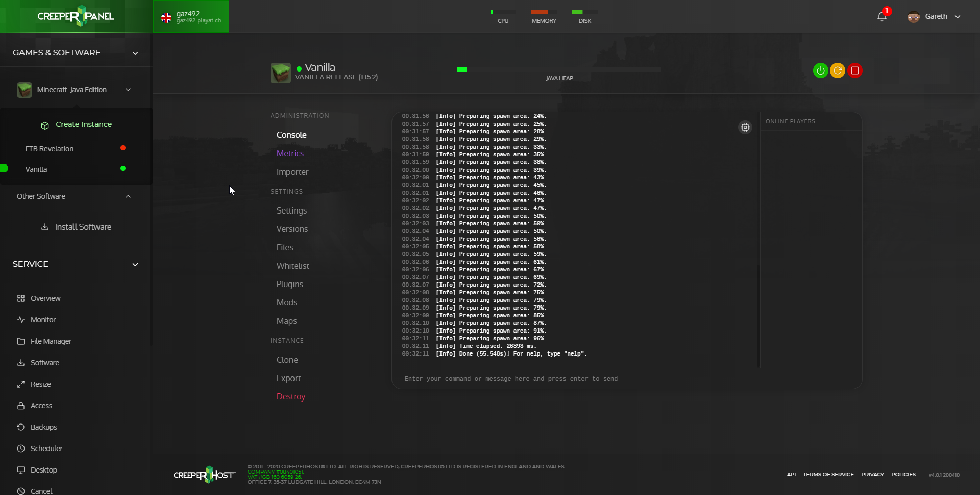Click the File Manager folder icon
The width and height of the screenshot is (980, 495).
21,341
